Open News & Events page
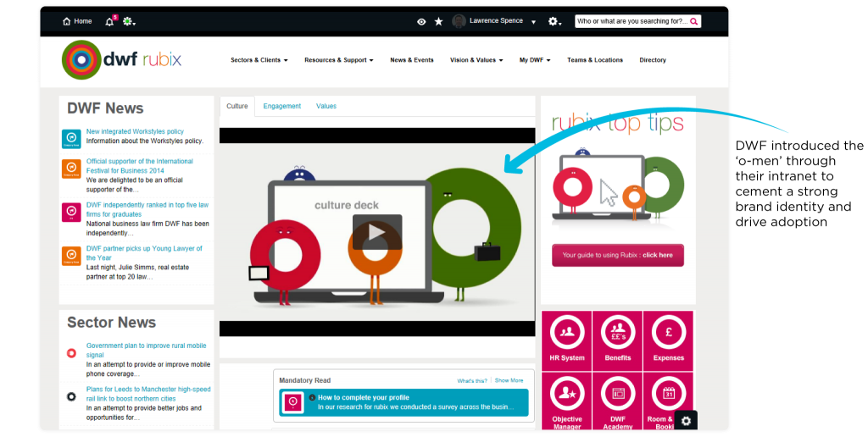The width and height of the screenshot is (868, 437). pos(412,60)
